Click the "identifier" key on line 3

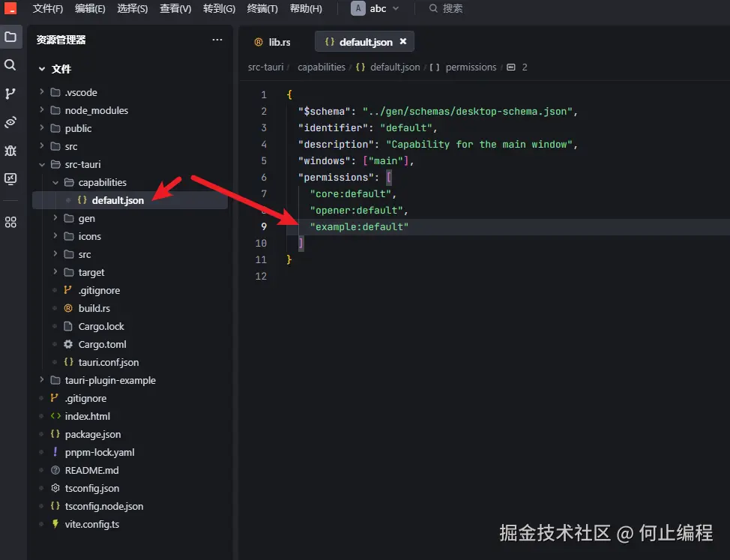[x=333, y=127]
